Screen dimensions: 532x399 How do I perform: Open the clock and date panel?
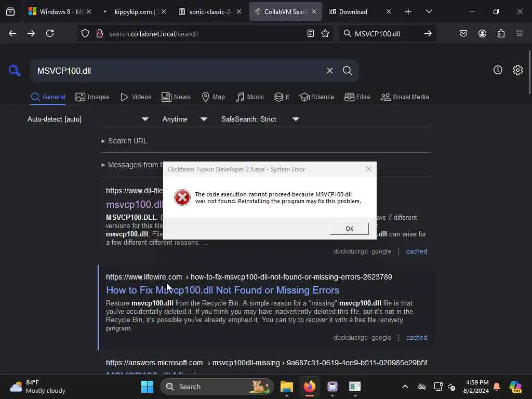[x=476, y=387]
